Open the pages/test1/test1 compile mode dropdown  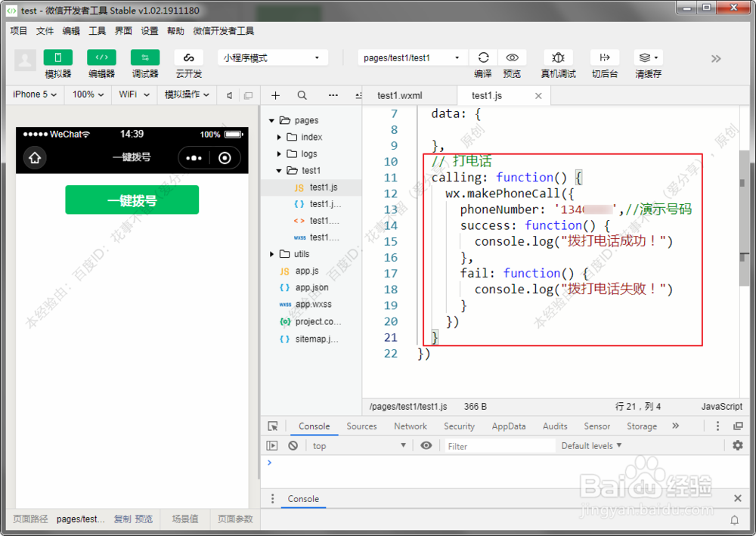pos(412,57)
